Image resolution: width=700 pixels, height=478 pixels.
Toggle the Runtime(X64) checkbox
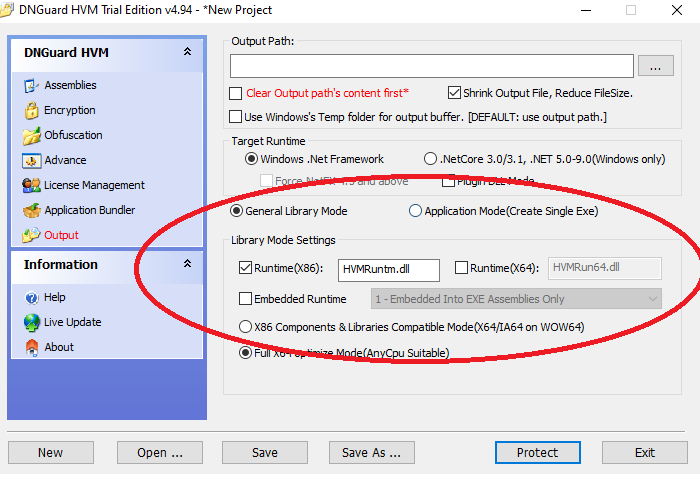pos(461,268)
